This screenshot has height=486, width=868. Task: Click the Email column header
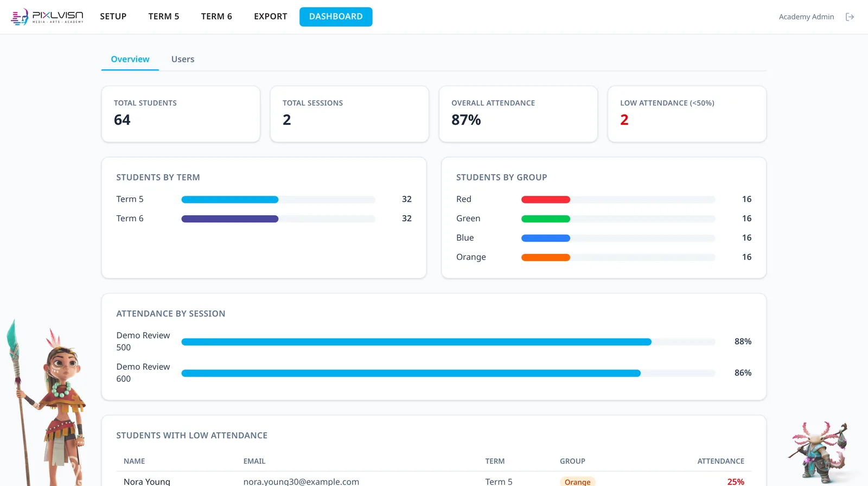tap(254, 461)
